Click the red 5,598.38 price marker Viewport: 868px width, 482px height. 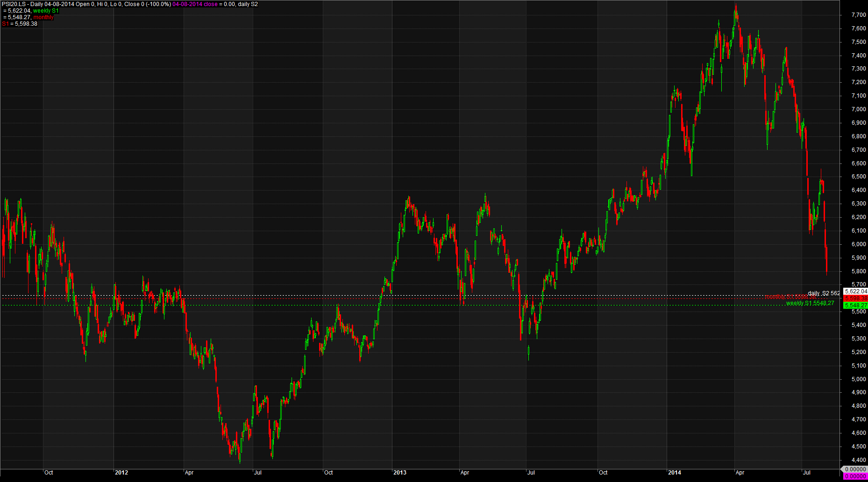coord(856,298)
